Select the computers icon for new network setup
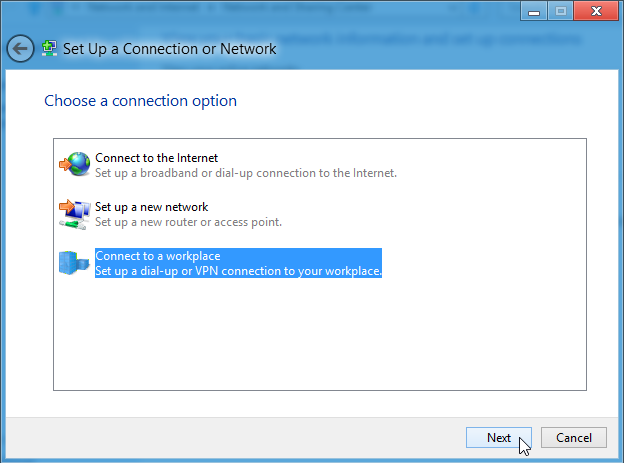Image resolution: width=624 pixels, height=463 pixels. click(x=74, y=214)
